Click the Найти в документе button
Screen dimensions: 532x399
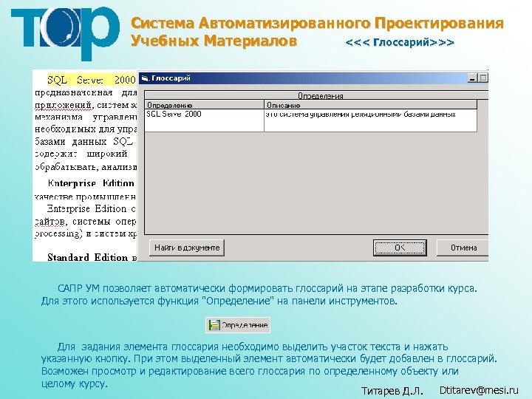click(187, 248)
